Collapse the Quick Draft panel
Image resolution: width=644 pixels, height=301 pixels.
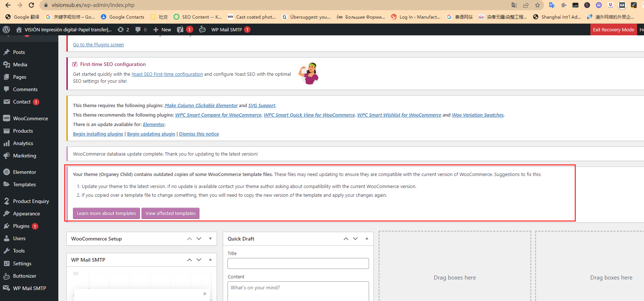click(x=367, y=239)
